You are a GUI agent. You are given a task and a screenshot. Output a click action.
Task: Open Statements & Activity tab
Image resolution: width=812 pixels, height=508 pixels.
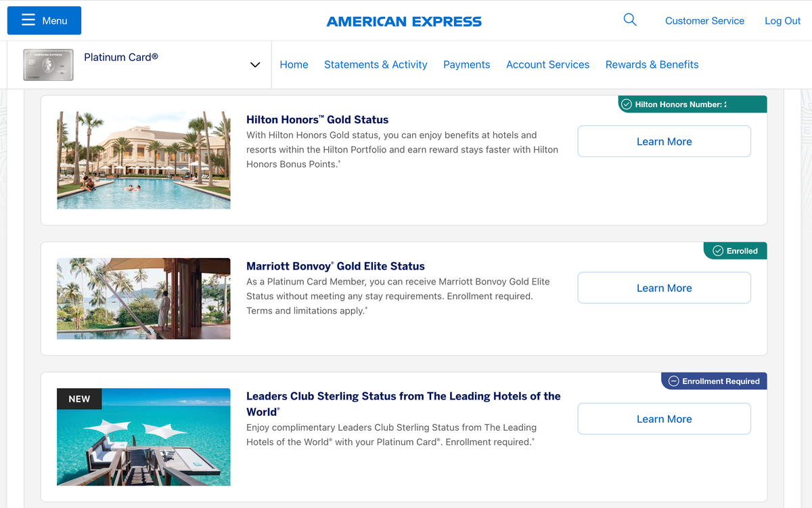(376, 65)
